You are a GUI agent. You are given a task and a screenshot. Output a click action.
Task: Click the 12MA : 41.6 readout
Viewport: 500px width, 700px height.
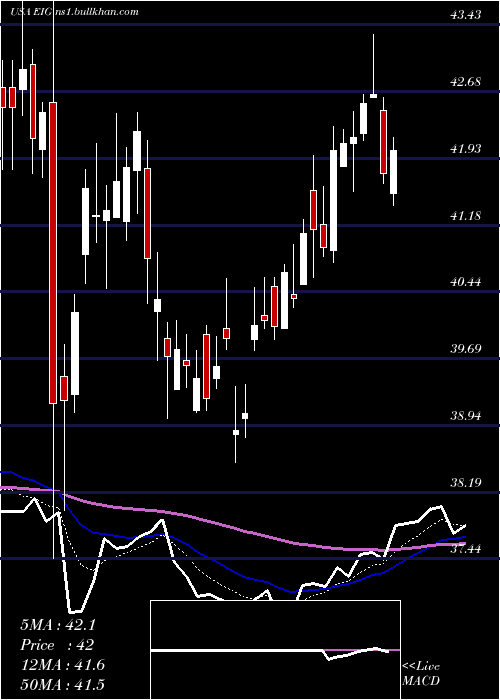(x=62, y=665)
